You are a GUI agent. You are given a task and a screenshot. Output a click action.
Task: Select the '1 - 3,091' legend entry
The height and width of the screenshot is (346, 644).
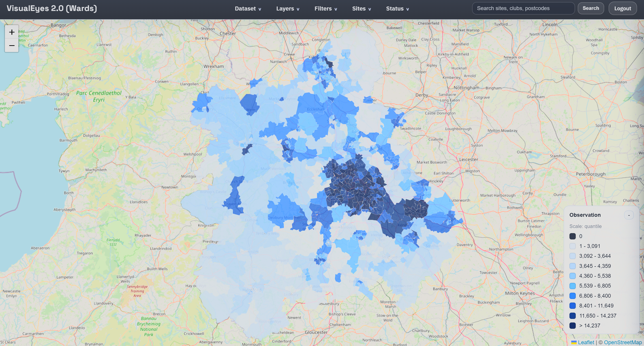point(573,246)
